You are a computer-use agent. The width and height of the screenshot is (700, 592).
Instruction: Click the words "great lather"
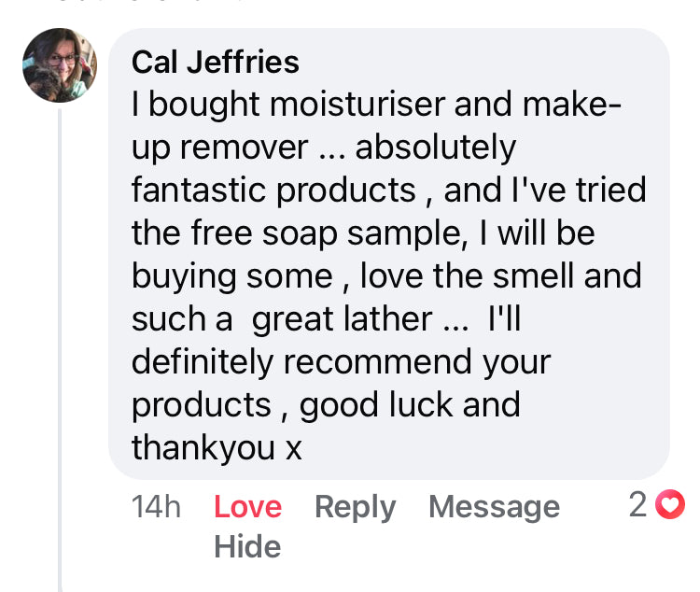[x=342, y=319]
